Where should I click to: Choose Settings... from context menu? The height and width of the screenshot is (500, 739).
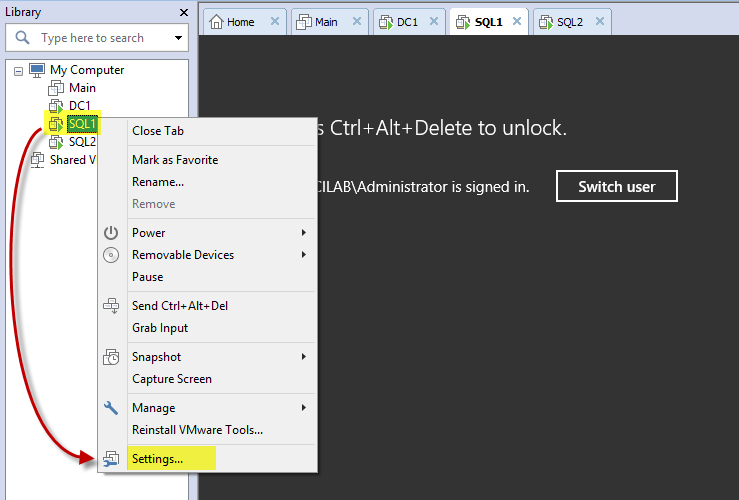pyautogui.click(x=207, y=459)
